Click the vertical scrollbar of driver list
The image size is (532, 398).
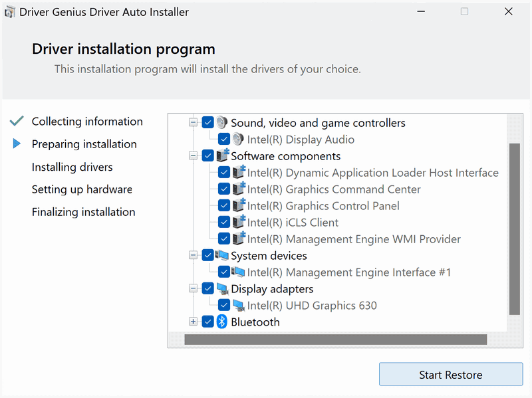coord(515,229)
